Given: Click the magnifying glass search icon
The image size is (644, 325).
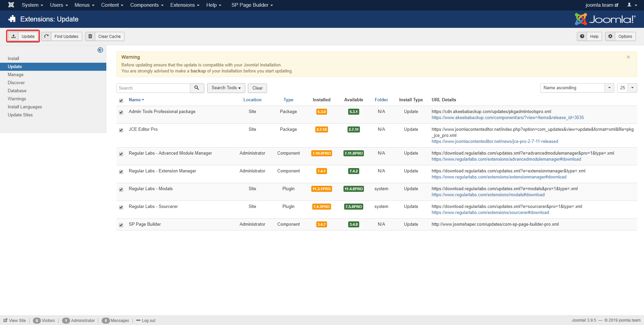Looking at the screenshot, I should pos(197,88).
